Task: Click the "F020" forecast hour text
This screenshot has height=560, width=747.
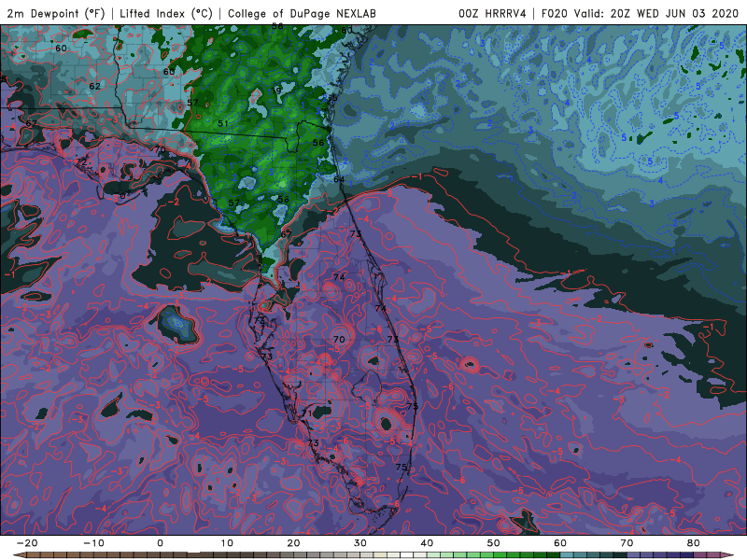Action: point(555,13)
